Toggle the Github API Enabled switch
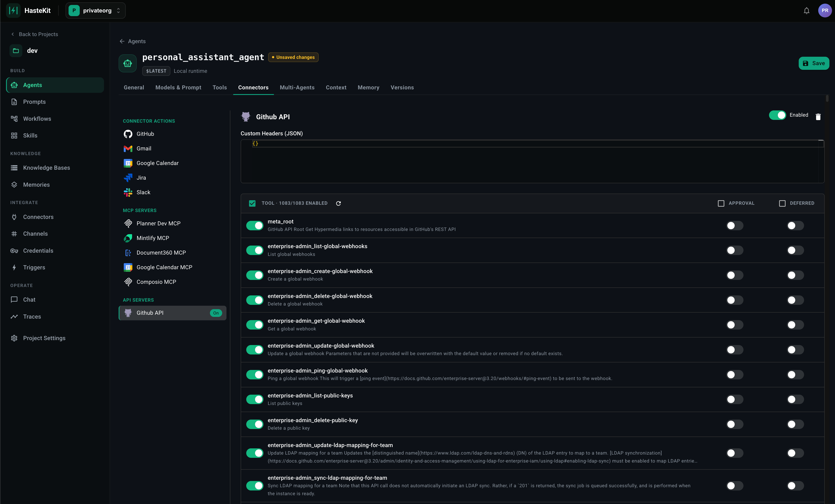Image resolution: width=835 pixels, height=504 pixels. point(777,115)
